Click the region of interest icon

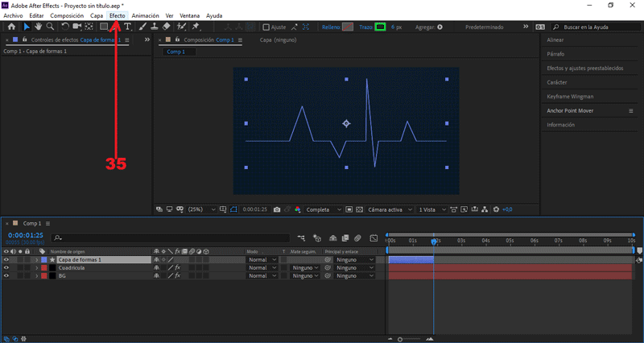(x=349, y=209)
